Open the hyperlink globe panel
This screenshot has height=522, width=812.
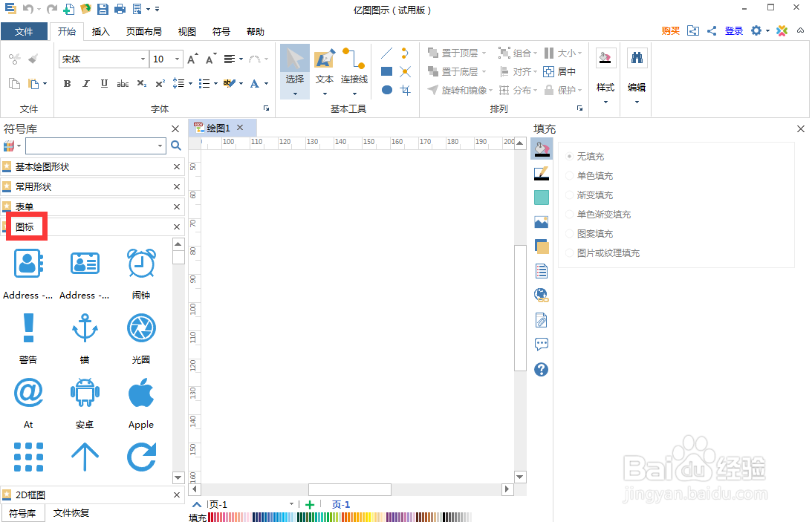click(x=541, y=295)
